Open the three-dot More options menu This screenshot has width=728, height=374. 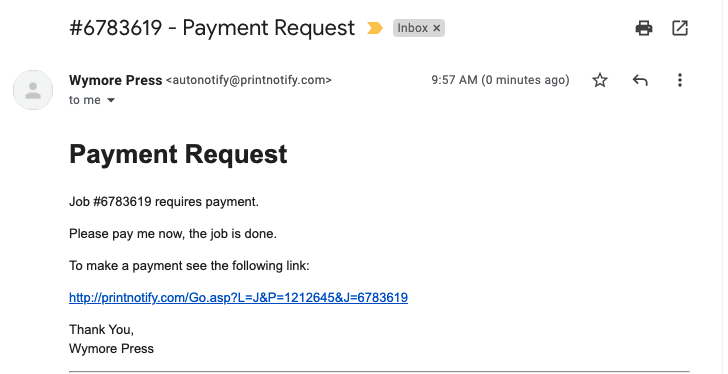pos(680,80)
